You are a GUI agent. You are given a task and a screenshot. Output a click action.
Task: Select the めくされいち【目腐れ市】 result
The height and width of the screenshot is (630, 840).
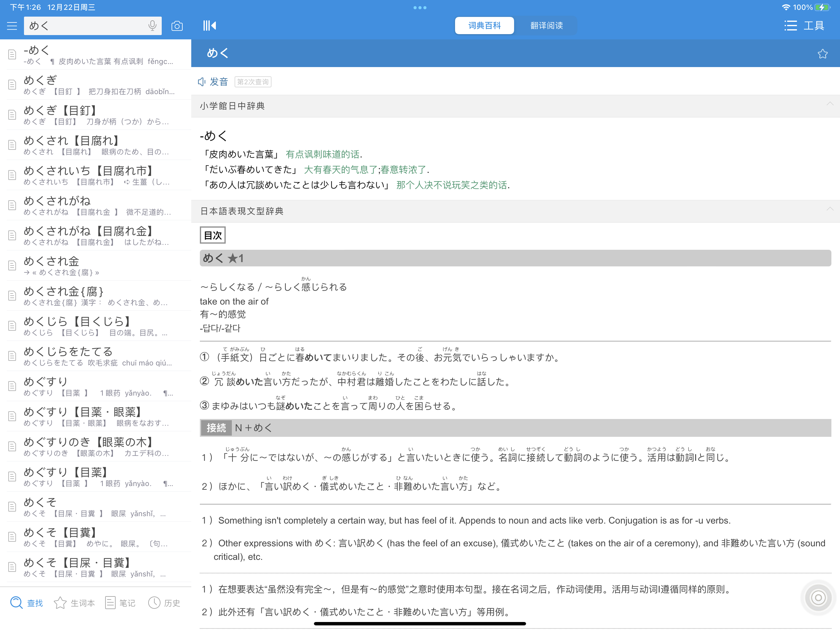(x=96, y=175)
